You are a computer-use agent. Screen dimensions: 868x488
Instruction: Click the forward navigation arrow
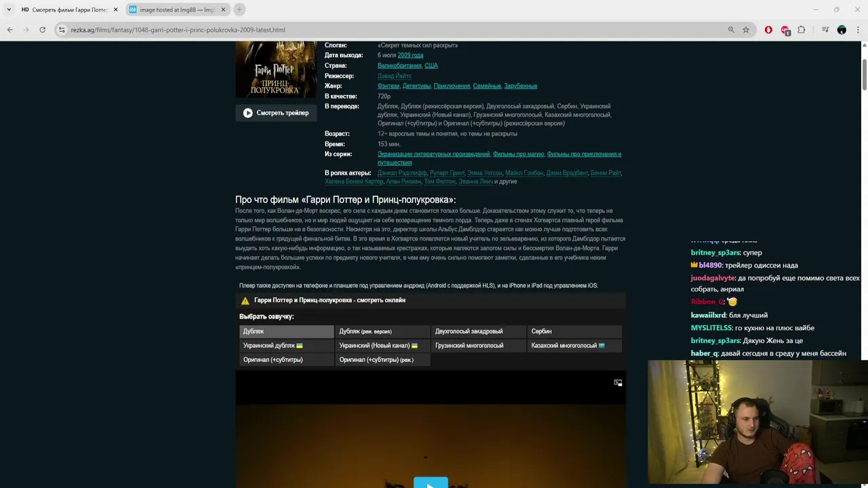26,30
